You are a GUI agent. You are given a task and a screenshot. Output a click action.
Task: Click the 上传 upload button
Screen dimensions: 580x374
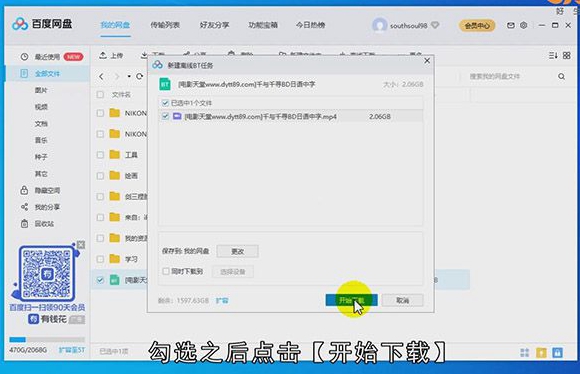111,55
